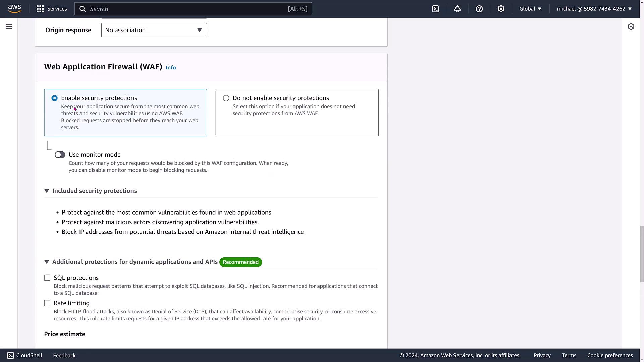Open the Origin response dropdown
Screen dimensions: 644x362
click(154, 30)
